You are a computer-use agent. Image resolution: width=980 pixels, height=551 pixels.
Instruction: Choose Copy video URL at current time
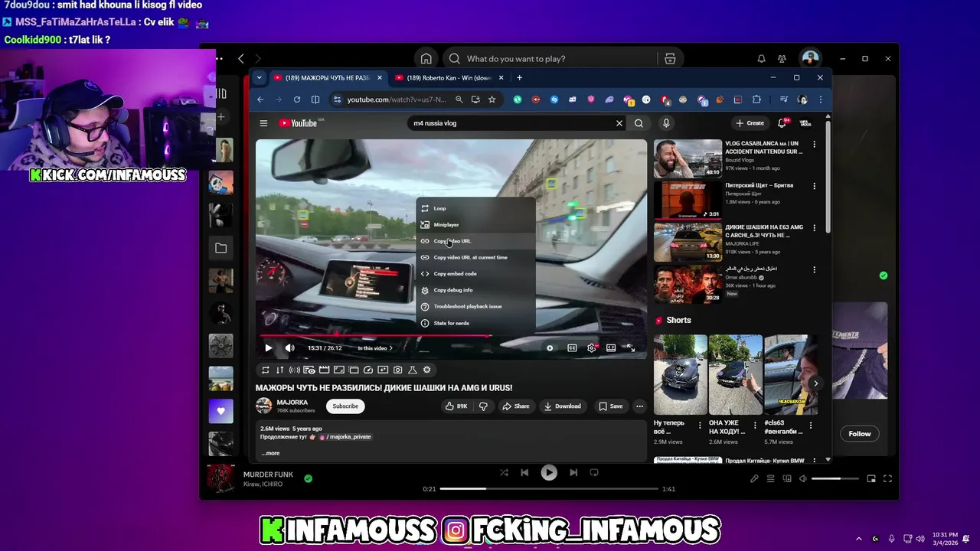click(x=475, y=257)
